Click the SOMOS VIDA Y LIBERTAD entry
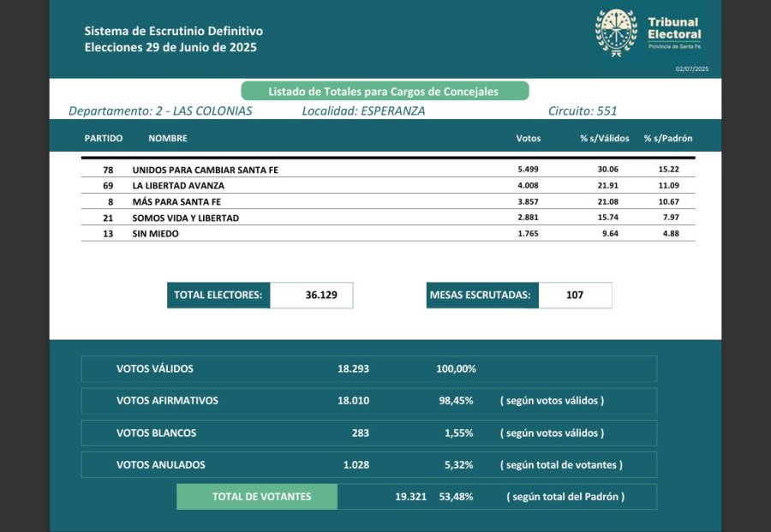Viewport: 771px width, 532px height. tap(185, 218)
